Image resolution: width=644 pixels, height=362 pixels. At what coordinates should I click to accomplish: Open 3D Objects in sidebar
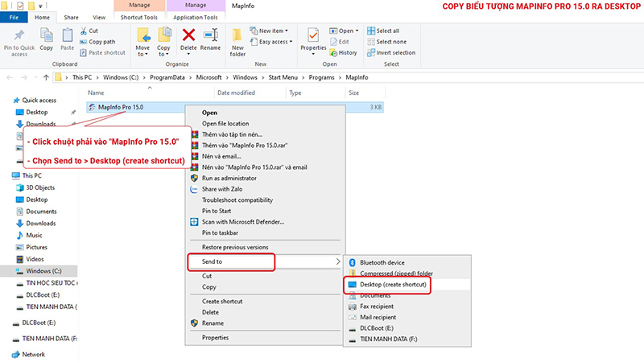tap(40, 187)
